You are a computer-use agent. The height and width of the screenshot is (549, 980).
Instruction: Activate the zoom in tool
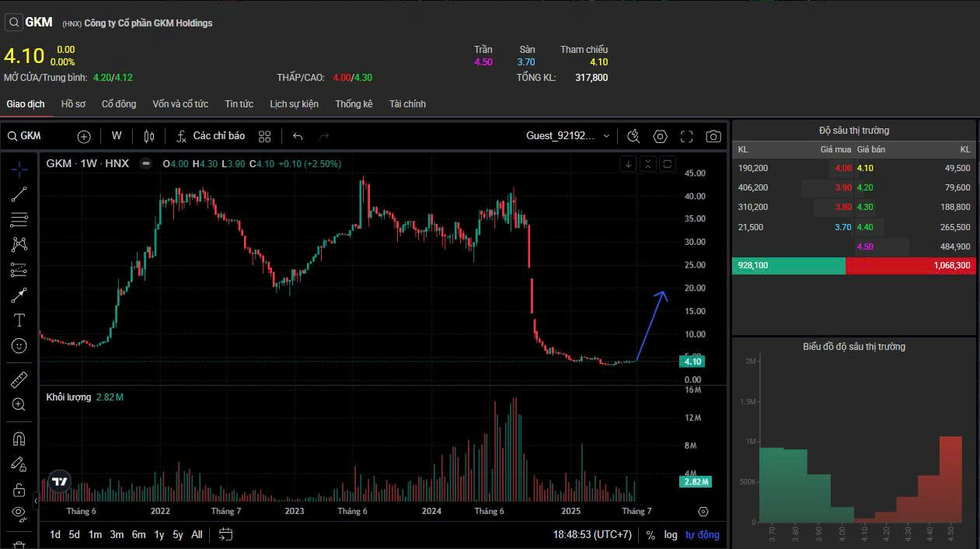(19, 404)
